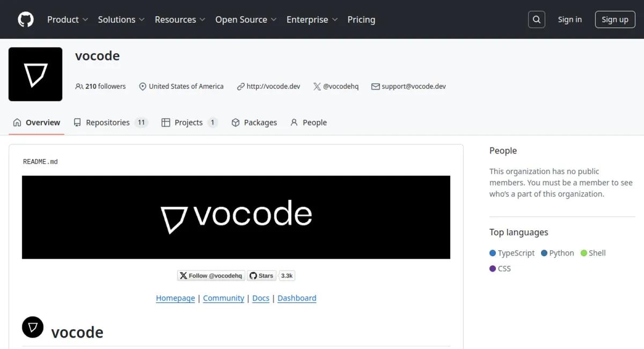Switch to the People tab
This screenshot has width=644, height=349.
[x=309, y=122]
